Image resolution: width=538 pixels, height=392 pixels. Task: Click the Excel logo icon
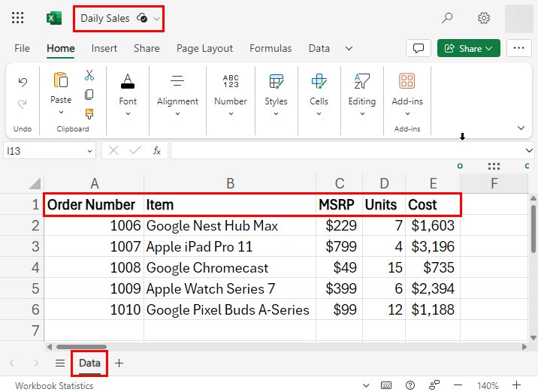[x=54, y=18]
